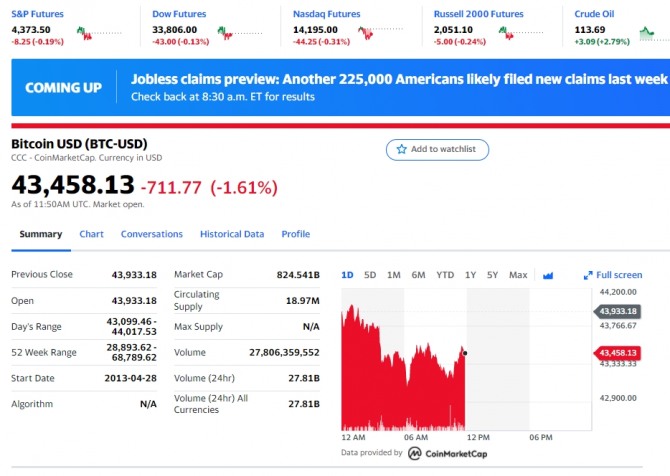Click the chart type icon
Screen dimensions: 670x476
548,275
